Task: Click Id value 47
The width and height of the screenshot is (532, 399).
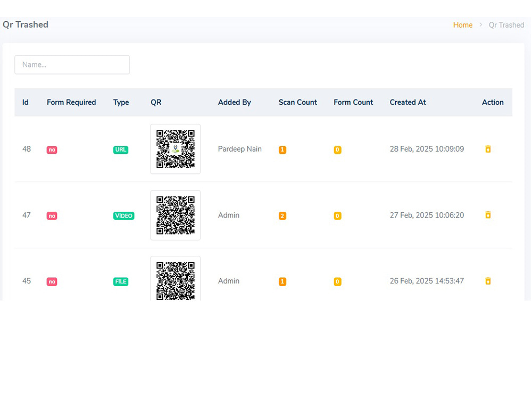Action: click(27, 215)
